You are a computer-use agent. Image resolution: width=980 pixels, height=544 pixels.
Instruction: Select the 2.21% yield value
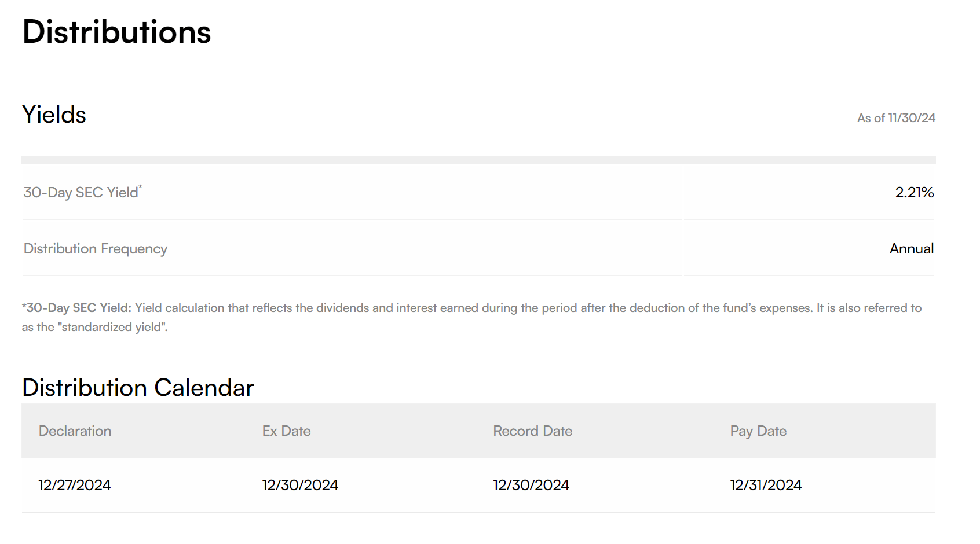coord(914,193)
